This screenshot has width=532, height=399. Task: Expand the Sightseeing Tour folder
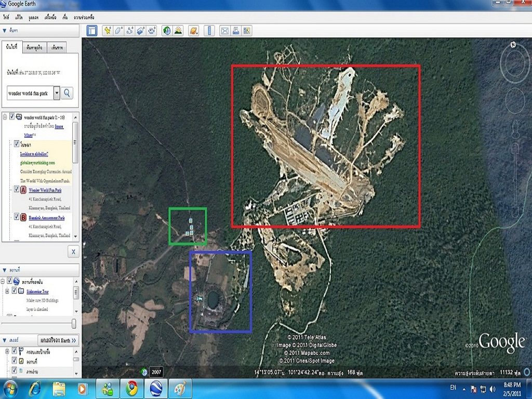(7, 291)
